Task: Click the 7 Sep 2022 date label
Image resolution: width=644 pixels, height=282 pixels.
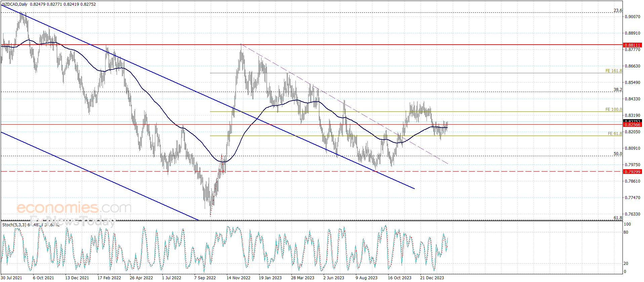Action: [205, 278]
